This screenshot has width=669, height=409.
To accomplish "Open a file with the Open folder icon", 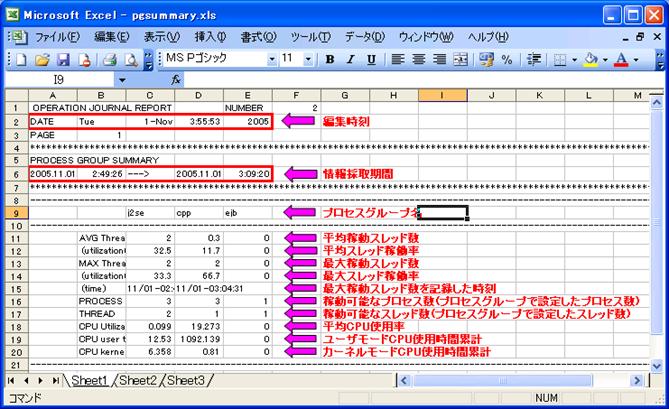I will pos(42,60).
